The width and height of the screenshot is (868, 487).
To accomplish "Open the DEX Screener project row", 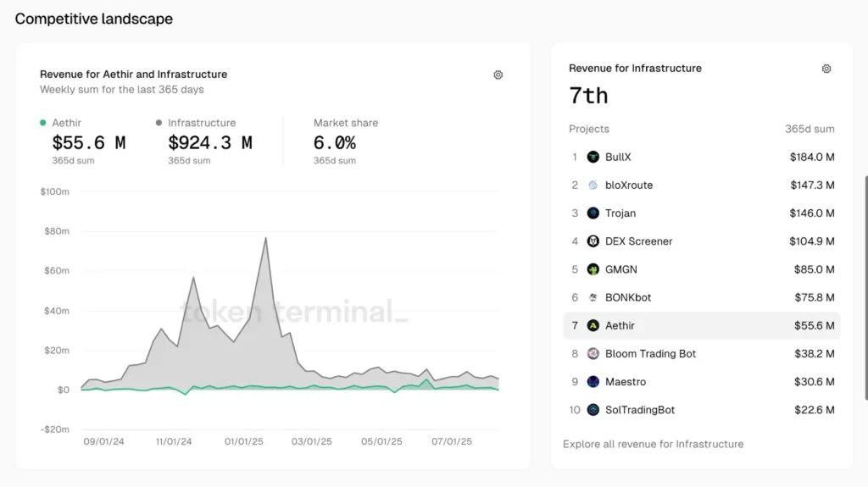I will point(701,241).
